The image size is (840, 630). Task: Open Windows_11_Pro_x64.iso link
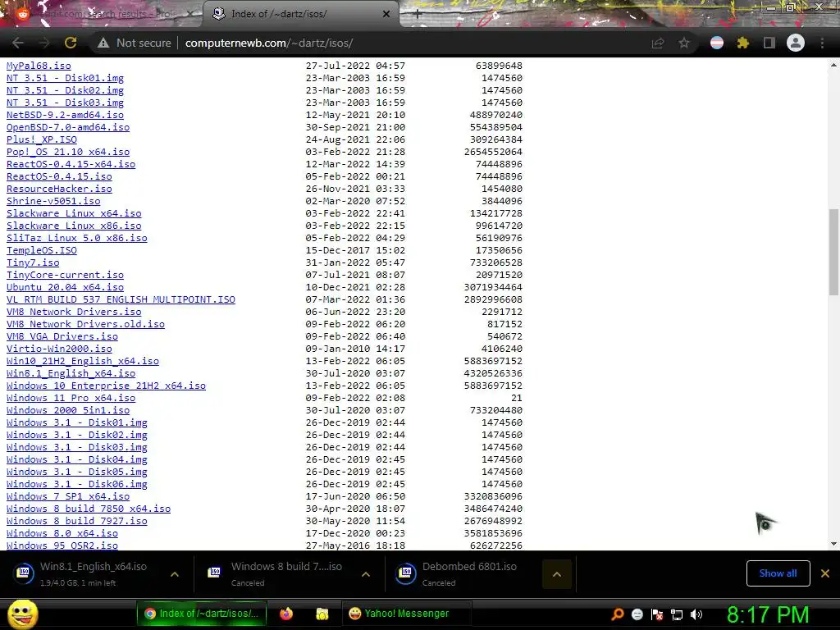(x=71, y=398)
